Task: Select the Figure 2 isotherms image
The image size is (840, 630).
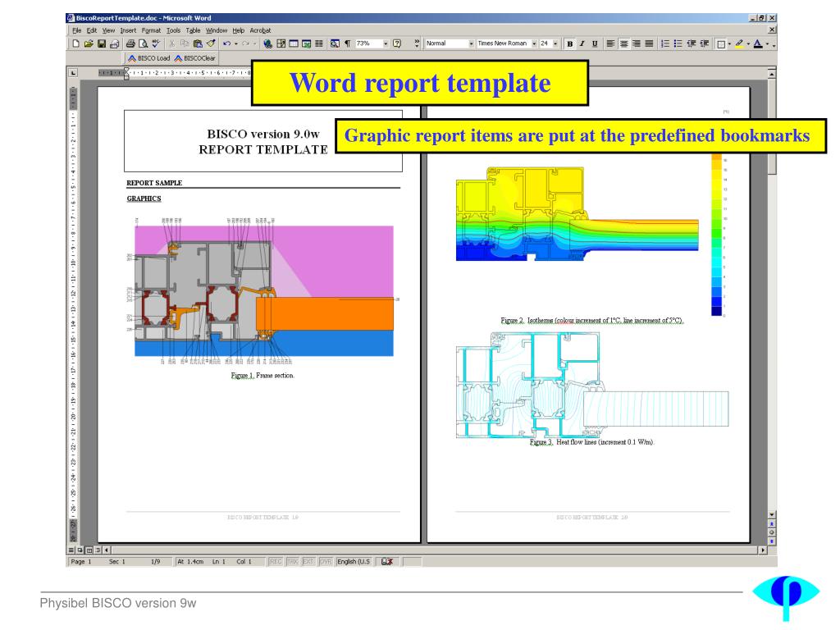Action: (577, 214)
